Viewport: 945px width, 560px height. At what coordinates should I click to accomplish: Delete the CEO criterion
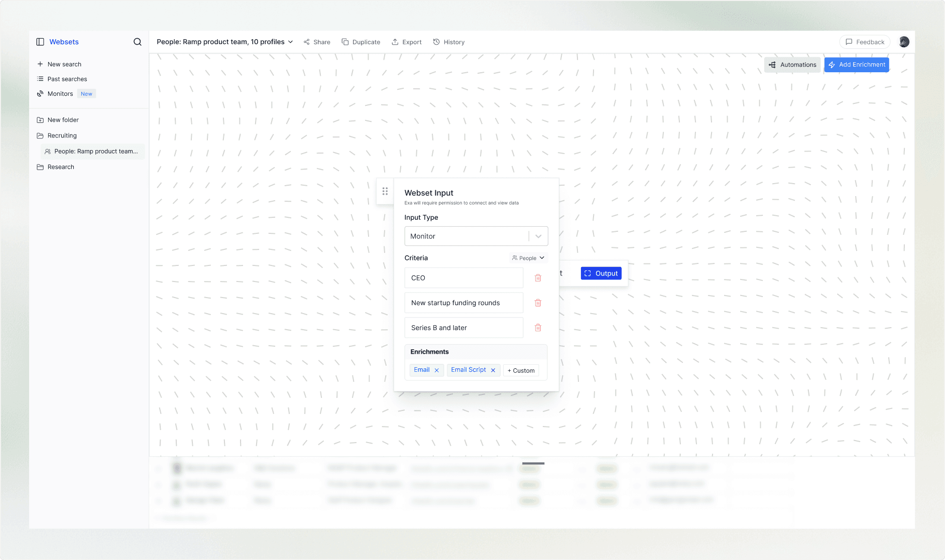[x=538, y=278]
